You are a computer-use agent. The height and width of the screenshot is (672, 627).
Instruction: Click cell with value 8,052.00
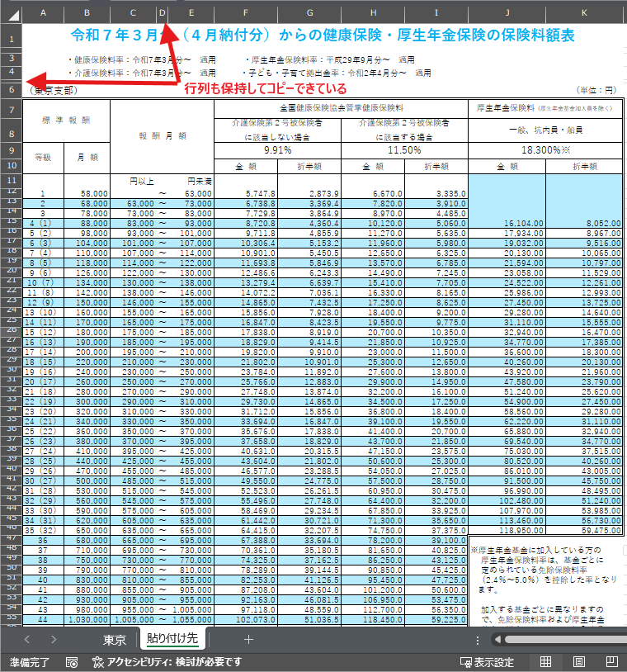tap(584, 223)
